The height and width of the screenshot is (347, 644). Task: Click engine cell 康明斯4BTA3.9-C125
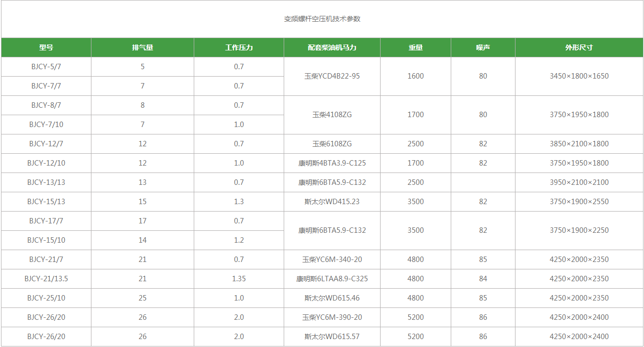(332, 163)
